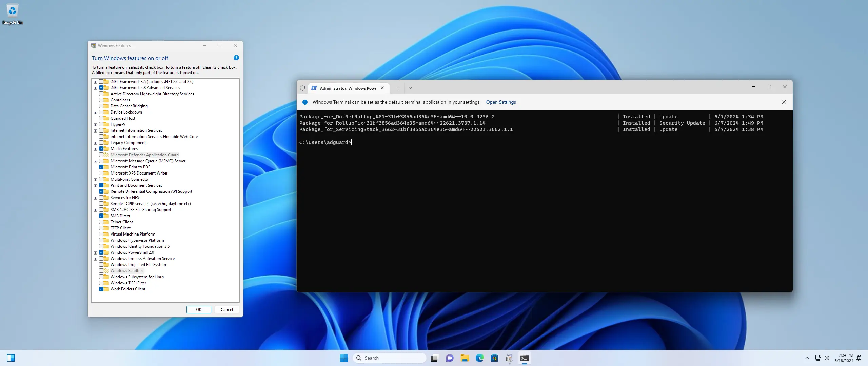868x366 pixels.
Task: Open File Explorer from taskbar
Action: click(x=465, y=358)
